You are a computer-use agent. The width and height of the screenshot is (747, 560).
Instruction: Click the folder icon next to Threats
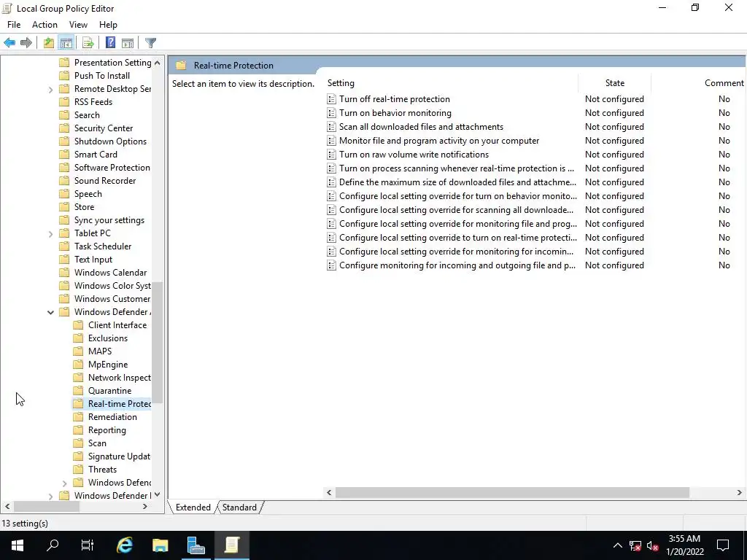pyautogui.click(x=78, y=470)
